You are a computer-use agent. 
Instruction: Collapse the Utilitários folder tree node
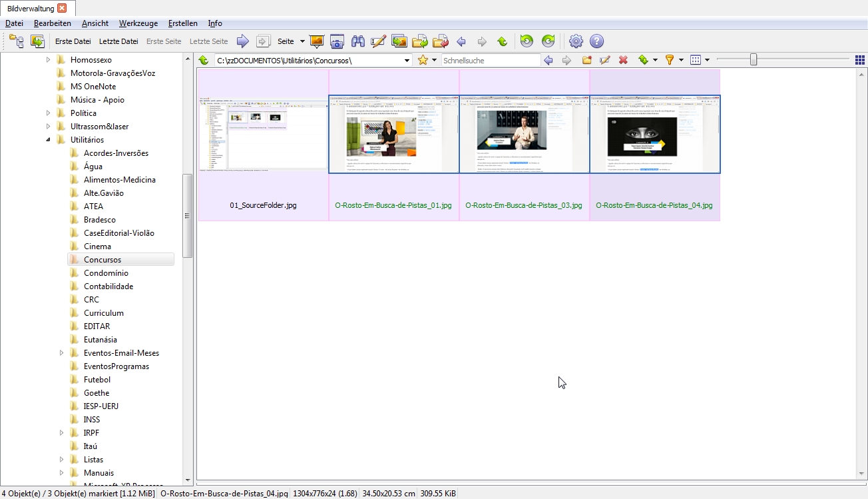[x=48, y=140]
